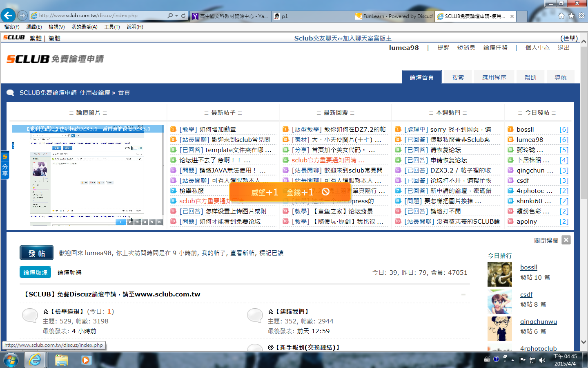
Task: Open the 短消息 messages link
Action: tap(466, 48)
